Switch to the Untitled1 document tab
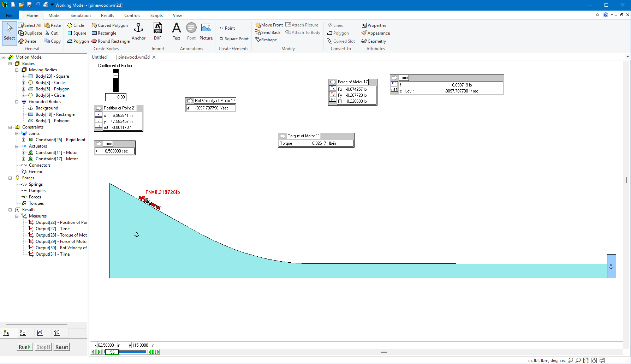 pyautogui.click(x=100, y=57)
